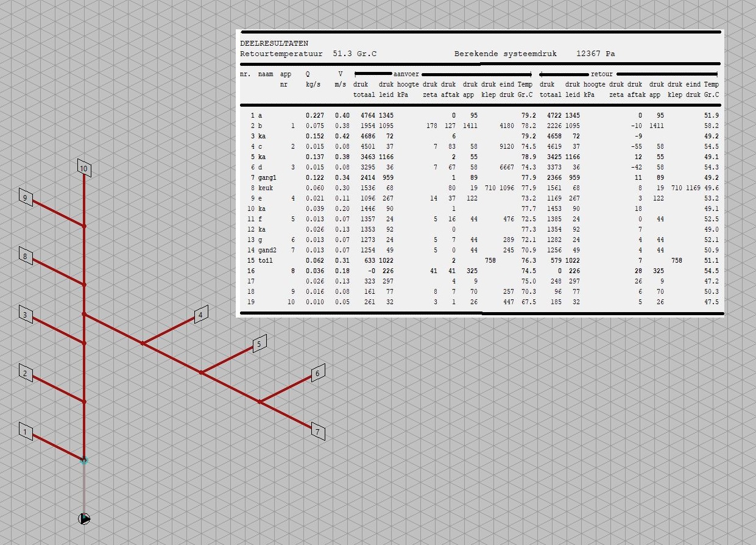This screenshot has height=545, width=756.
Task: Select node tag 3 in the pipe diagram
Action: coord(25,315)
